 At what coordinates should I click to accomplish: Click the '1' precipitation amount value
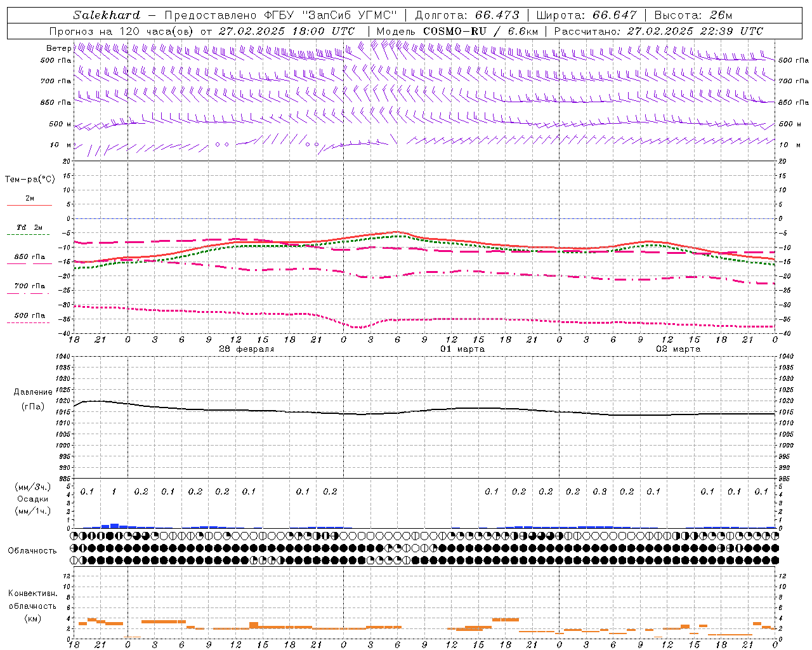114,491
